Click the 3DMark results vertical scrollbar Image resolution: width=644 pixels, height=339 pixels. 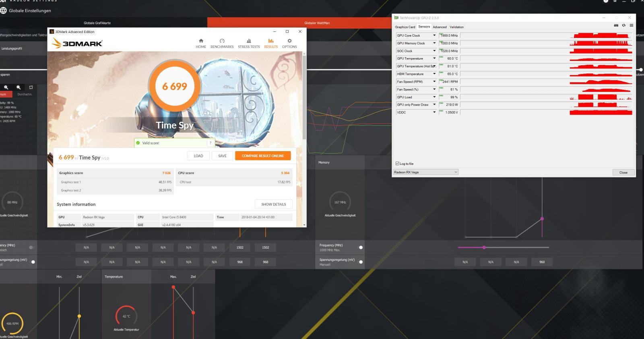tap(304, 97)
